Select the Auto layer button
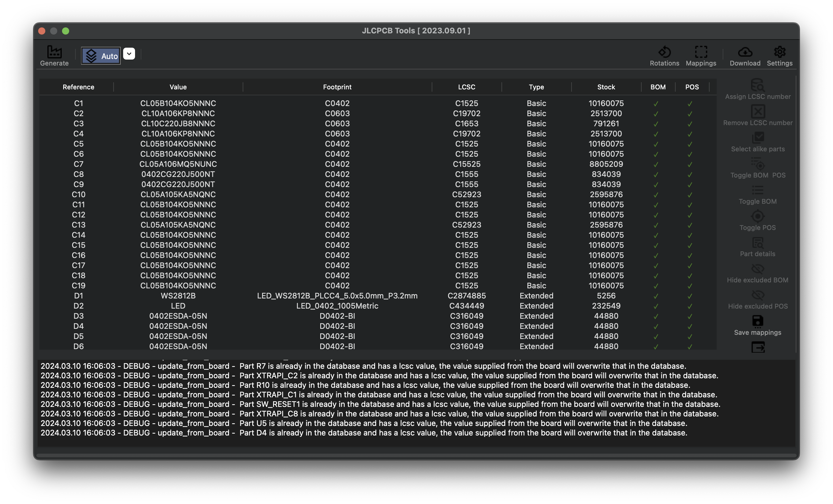 101,56
